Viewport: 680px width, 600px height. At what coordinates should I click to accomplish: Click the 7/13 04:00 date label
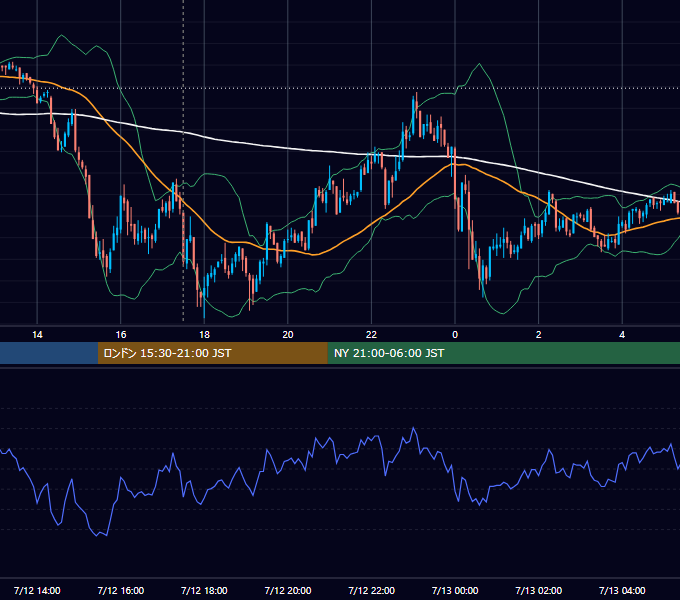pyautogui.click(x=622, y=590)
